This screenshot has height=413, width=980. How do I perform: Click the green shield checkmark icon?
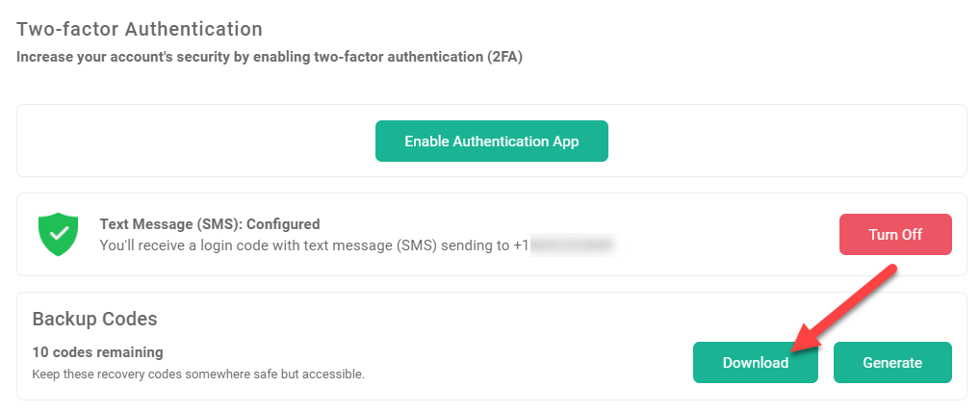point(58,234)
